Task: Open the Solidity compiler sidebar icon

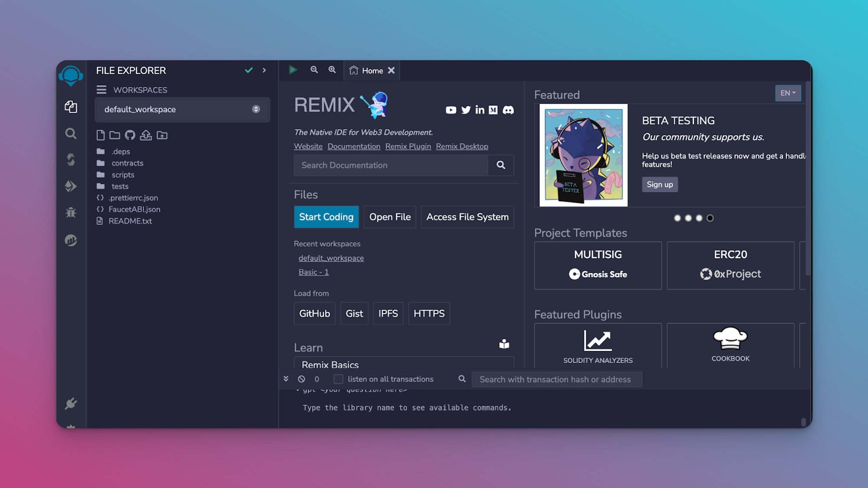Action: (x=71, y=160)
